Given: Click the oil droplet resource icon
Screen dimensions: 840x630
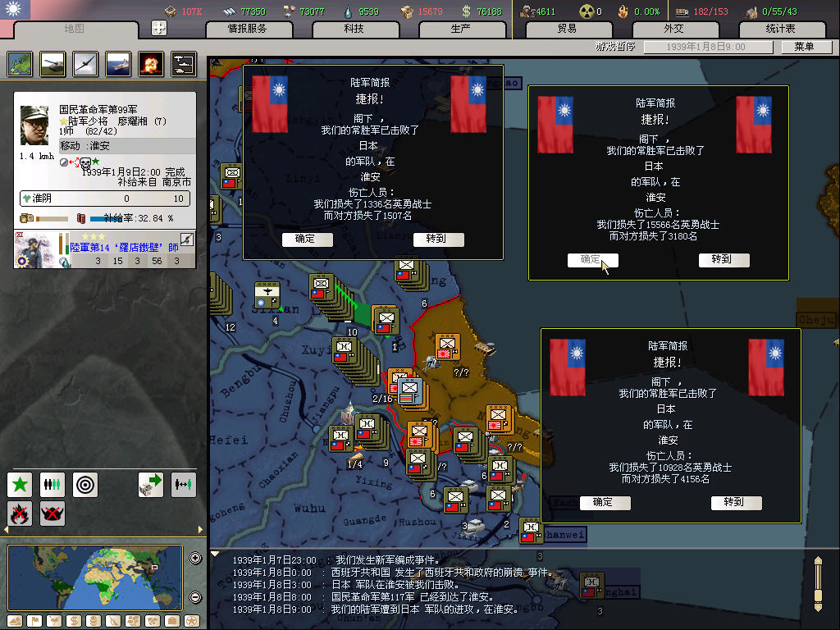Looking at the screenshot, I should [348, 11].
